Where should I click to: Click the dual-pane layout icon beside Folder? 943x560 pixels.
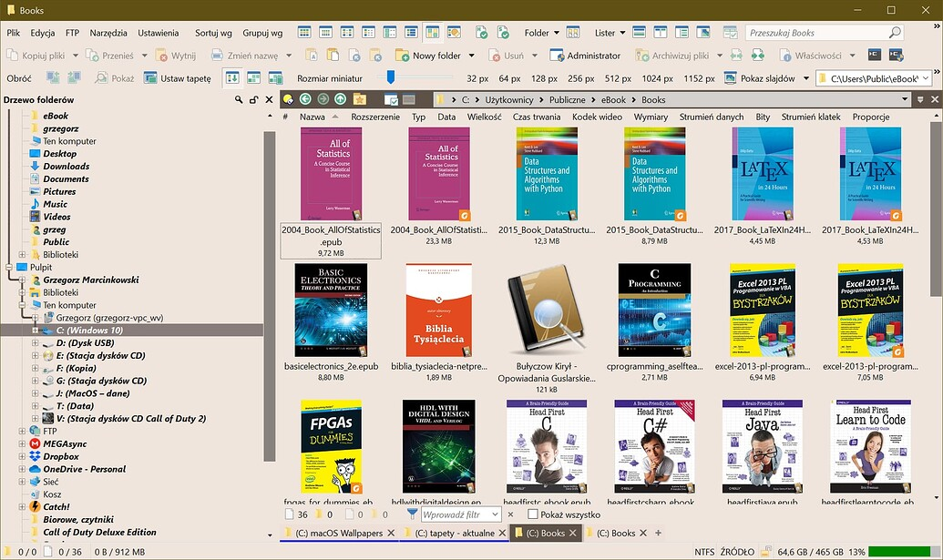pyautogui.click(x=572, y=33)
